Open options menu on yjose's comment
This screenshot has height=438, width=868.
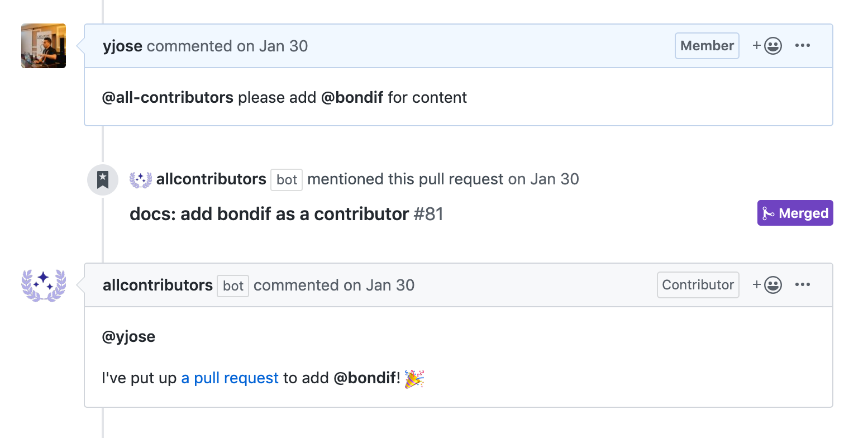tap(802, 46)
